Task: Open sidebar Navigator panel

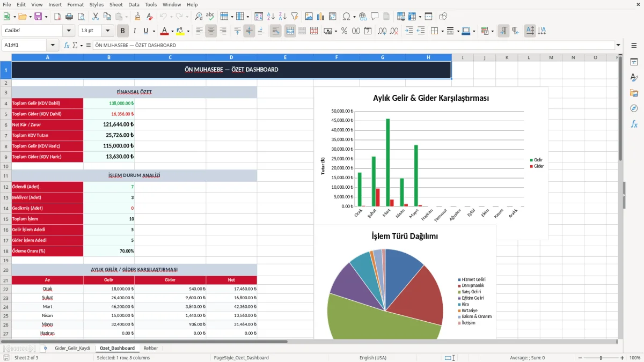Action: click(x=634, y=109)
